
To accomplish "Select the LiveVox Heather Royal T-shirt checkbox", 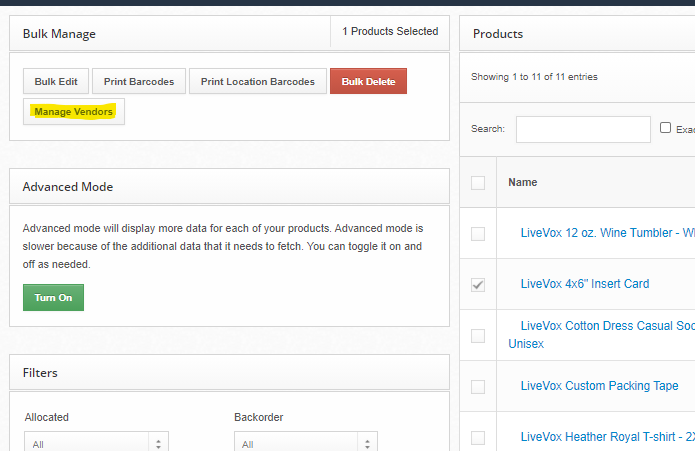I will 478,437.
